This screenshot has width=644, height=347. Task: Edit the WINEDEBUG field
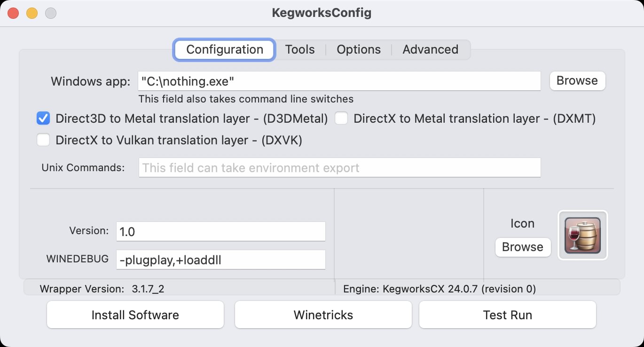(x=220, y=260)
